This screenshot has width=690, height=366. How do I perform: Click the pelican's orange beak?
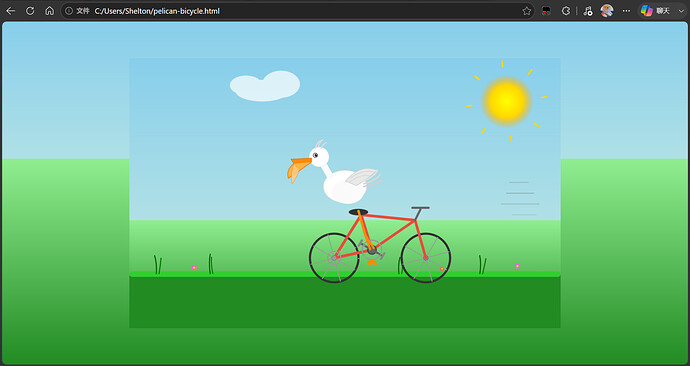[299, 169]
